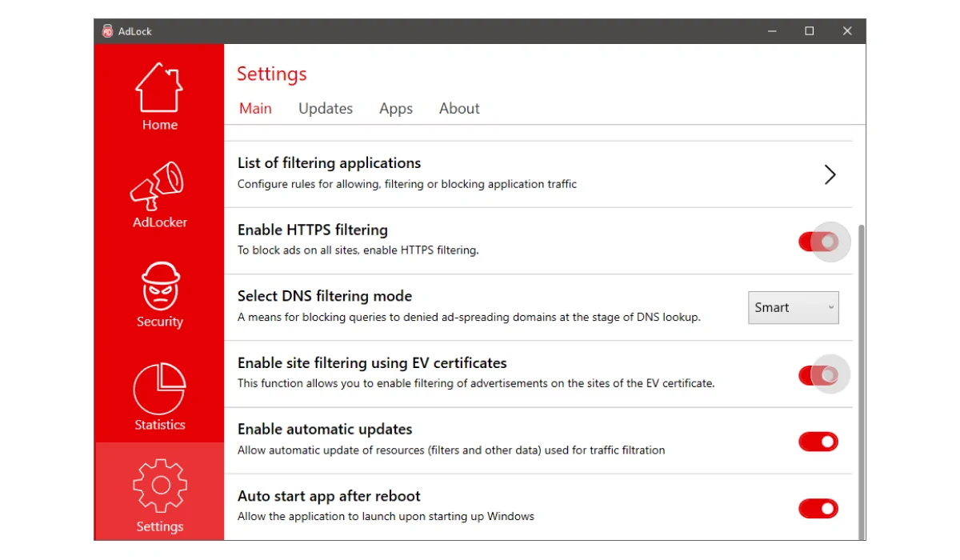
Task: Close the AdLock window
Action: [847, 31]
